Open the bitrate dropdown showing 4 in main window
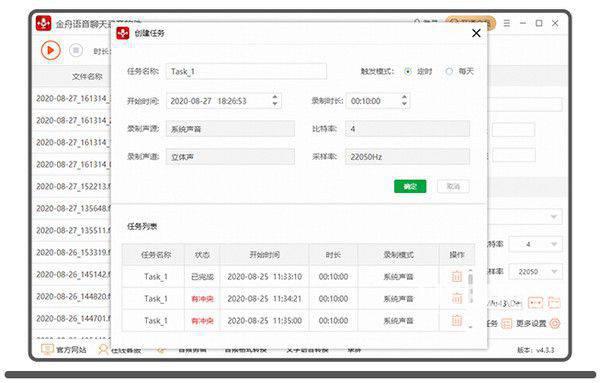600x383 pixels. click(x=536, y=244)
